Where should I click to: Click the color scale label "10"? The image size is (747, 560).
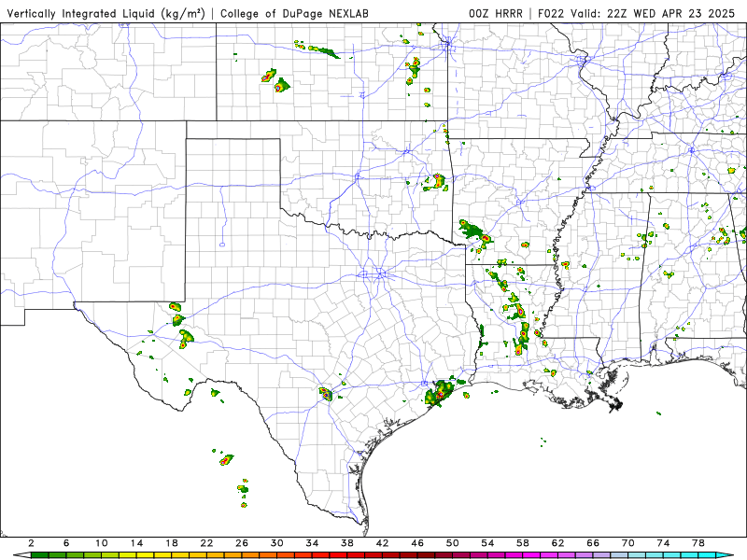pos(102,543)
